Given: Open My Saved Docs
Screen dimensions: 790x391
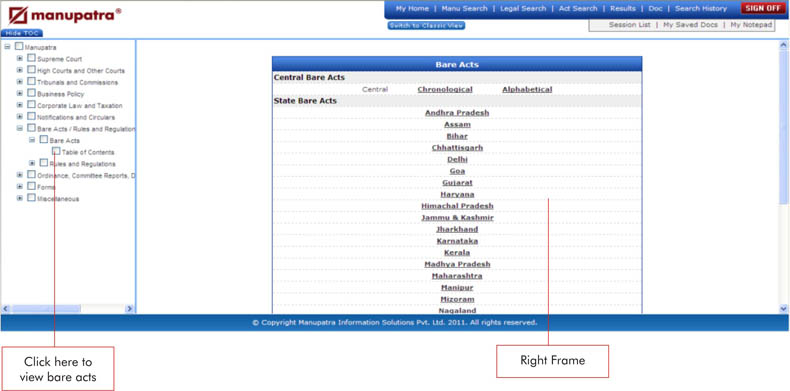Looking at the screenshot, I should [x=690, y=25].
